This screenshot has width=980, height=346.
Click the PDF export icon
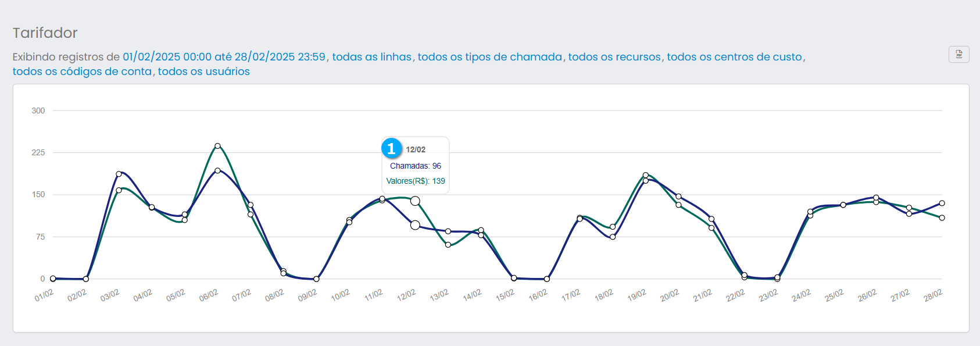(958, 55)
